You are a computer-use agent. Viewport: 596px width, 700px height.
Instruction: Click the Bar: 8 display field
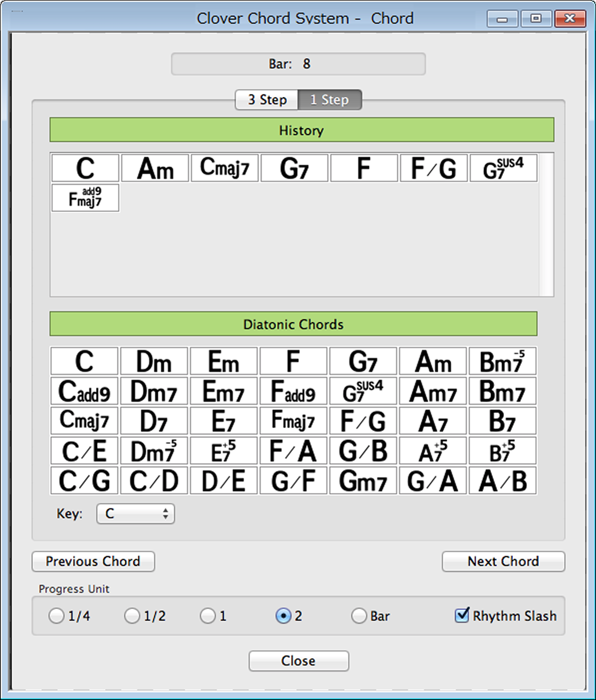298,64
